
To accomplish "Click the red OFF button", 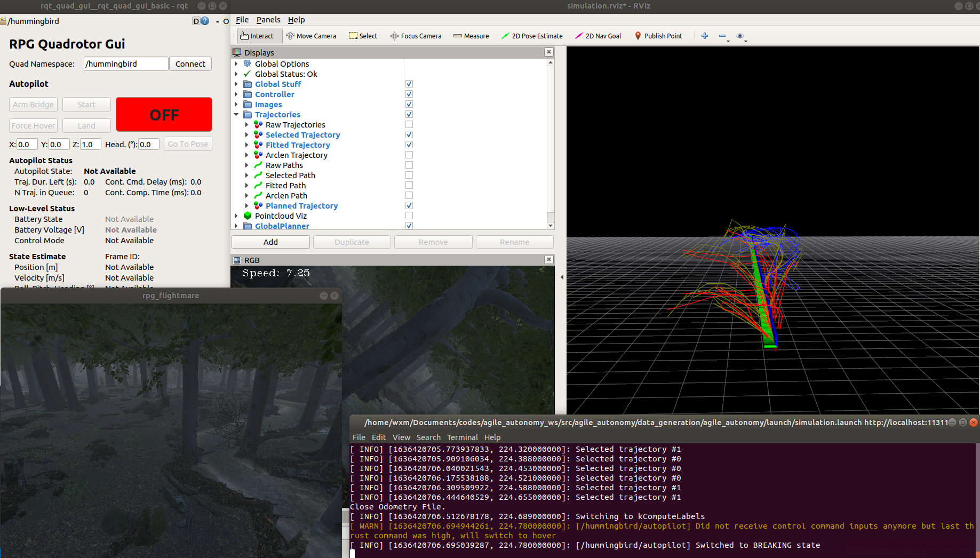I will click(164, 115).
